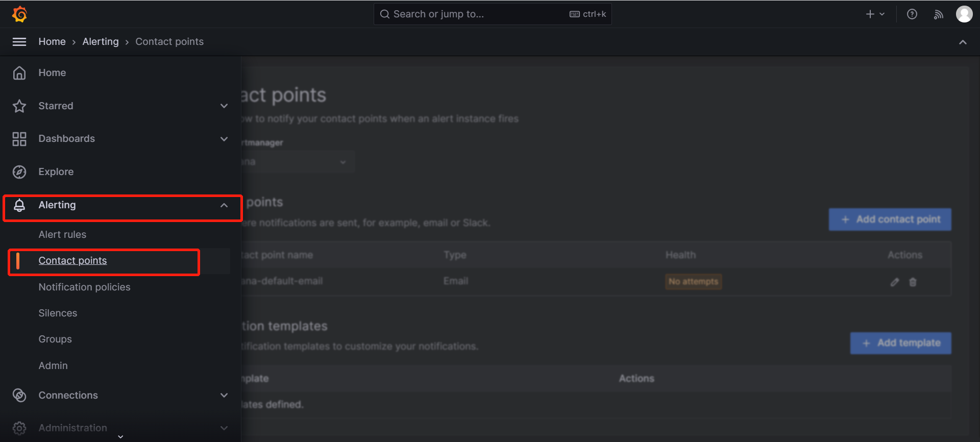Delete contact point with trash icon

tap(913, 282)
